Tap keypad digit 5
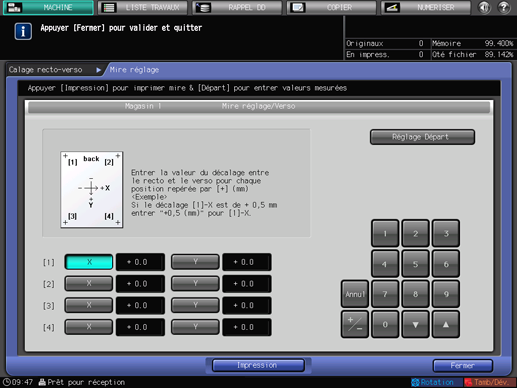Screen dimensions: 517x388 [415, 264]
